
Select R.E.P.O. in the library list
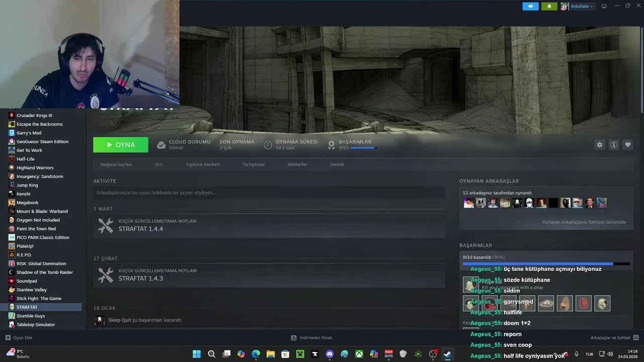click(24, 255)
